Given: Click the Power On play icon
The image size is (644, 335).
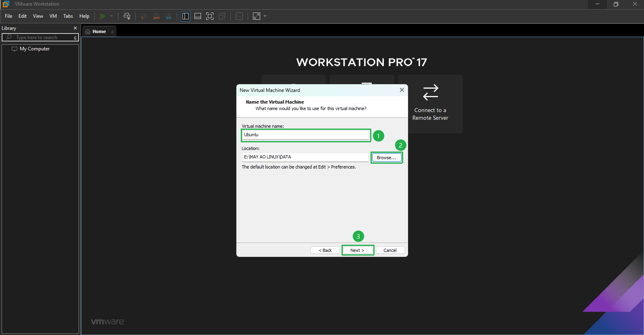Looking at the screenshot, I should point(103,16).
